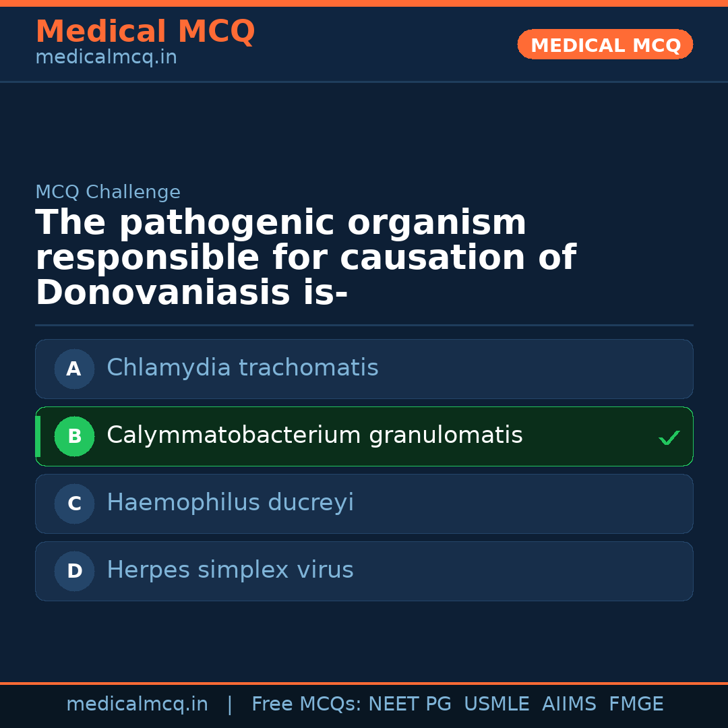The height and width of the screenshot is (728, 728).
Task: Visit medicalmcq.in link under header title
Action: tap(106, 58)
